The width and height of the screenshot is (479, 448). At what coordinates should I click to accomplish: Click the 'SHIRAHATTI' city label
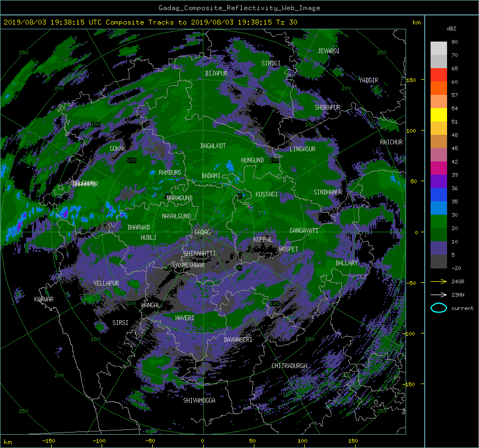point(200,253)
